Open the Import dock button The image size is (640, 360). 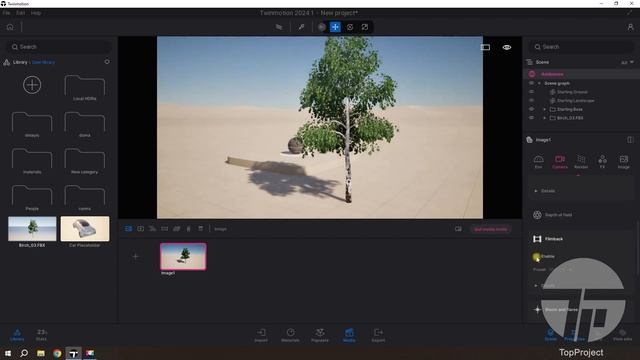[261, 335]
